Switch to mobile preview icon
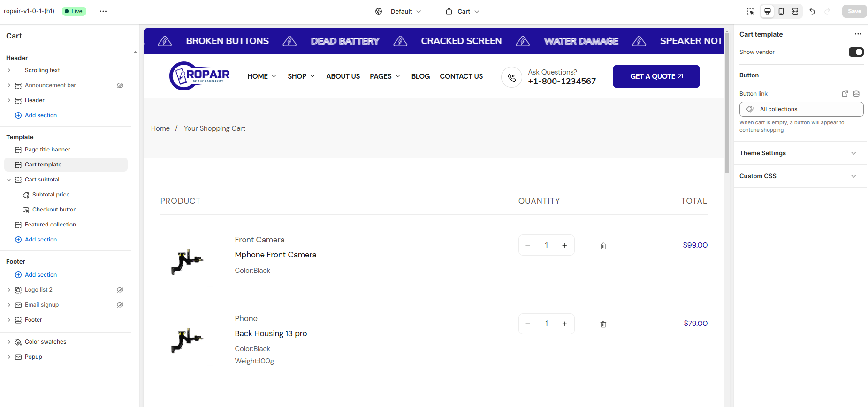868x407 pixels. (781, 11)
